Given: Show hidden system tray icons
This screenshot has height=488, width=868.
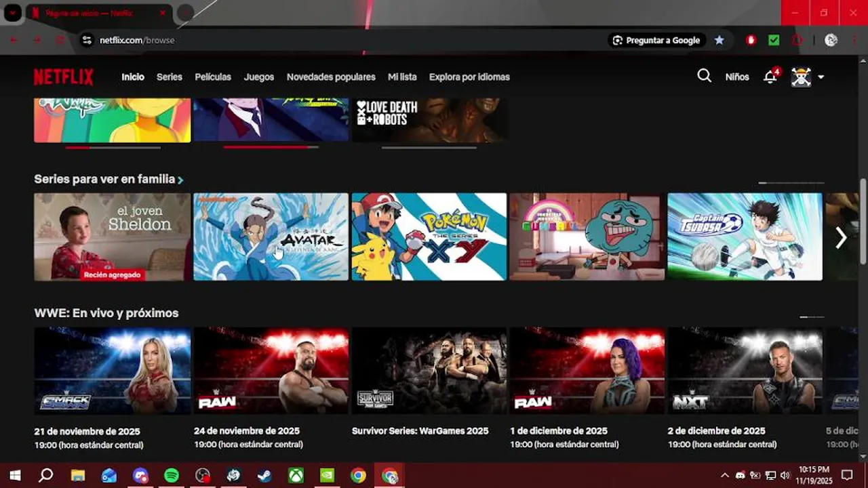Looking at the screenshot, I should pyautogui.click(x=724, y=475).
